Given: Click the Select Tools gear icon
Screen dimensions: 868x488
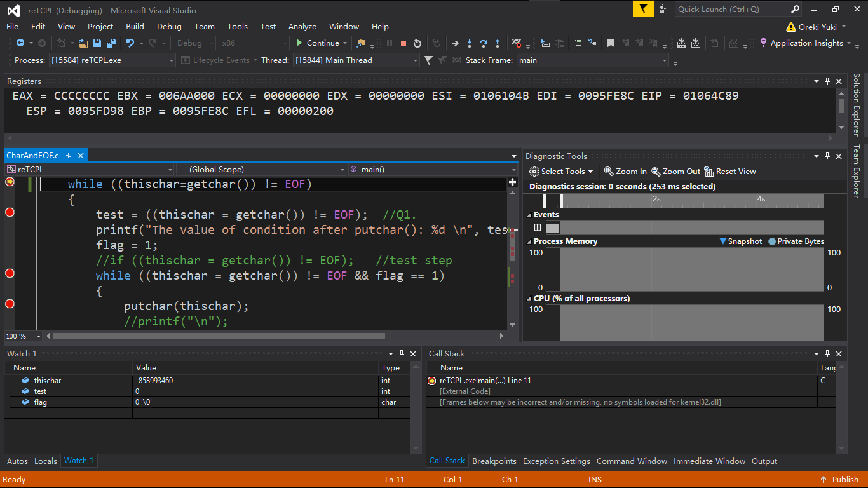Looking at the screenshot, I should coord(534,172).
